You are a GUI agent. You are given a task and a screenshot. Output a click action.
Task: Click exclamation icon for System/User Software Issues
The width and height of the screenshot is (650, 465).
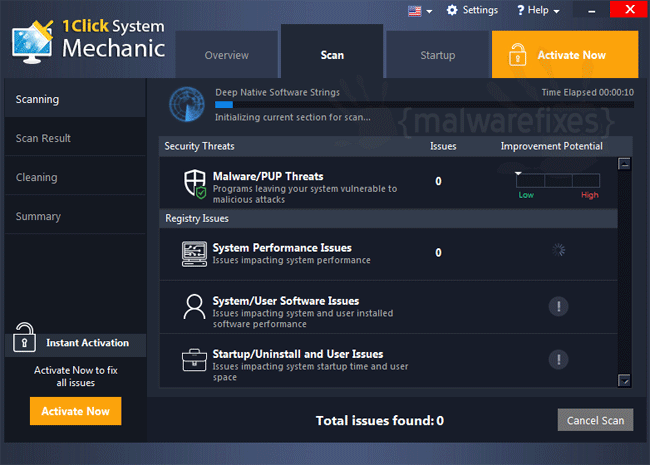coord(558,306)
